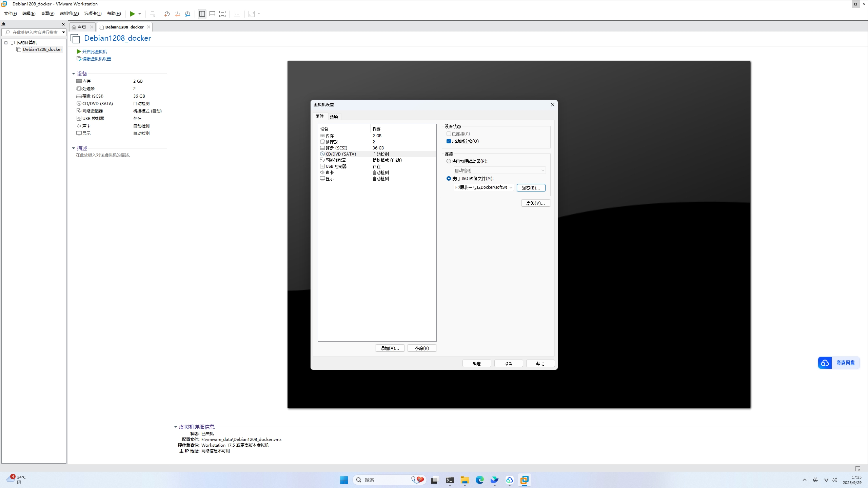The width and height of the screenshot is (868, 488).
Task: Enter full screen mode icon
Action: tap(222, 14)
